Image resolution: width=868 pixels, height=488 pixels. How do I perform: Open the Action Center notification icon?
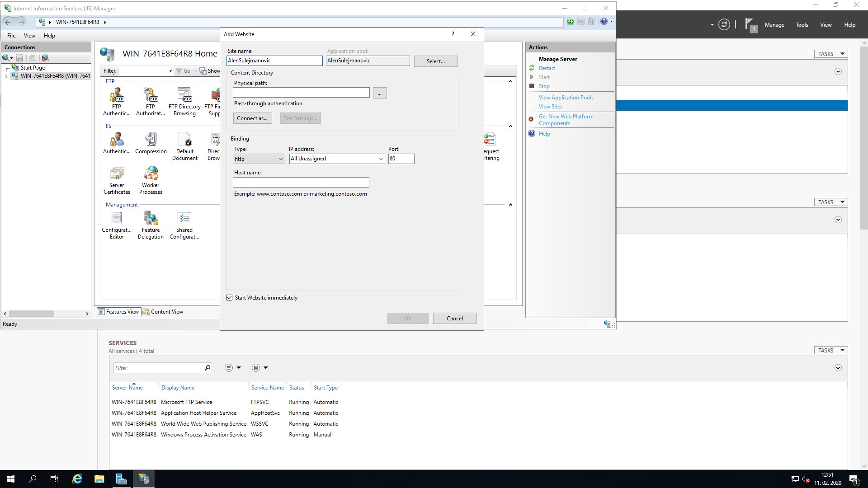pos(854,479)
